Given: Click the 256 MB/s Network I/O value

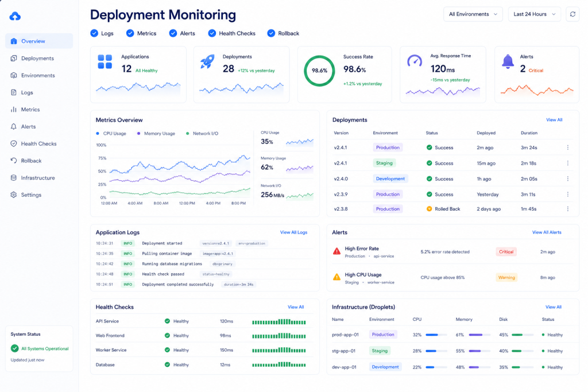Looking at the screenshot, I should [272, 195].
